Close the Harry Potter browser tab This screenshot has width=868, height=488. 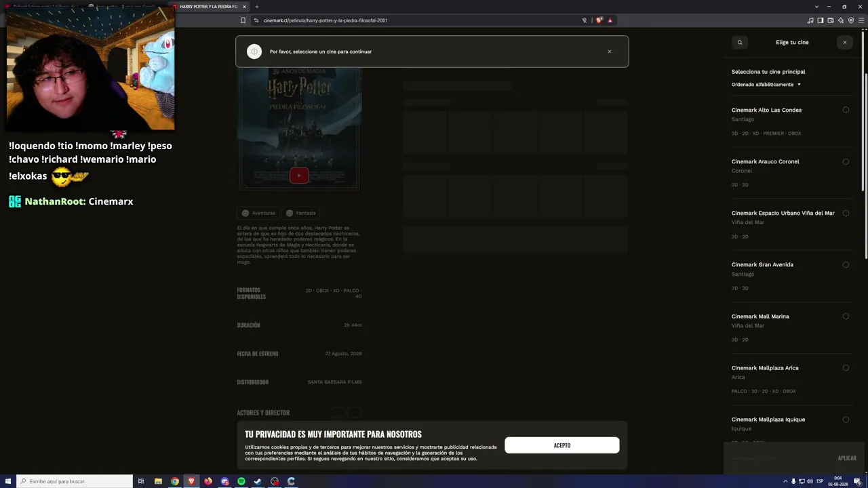tap(244, 7)
